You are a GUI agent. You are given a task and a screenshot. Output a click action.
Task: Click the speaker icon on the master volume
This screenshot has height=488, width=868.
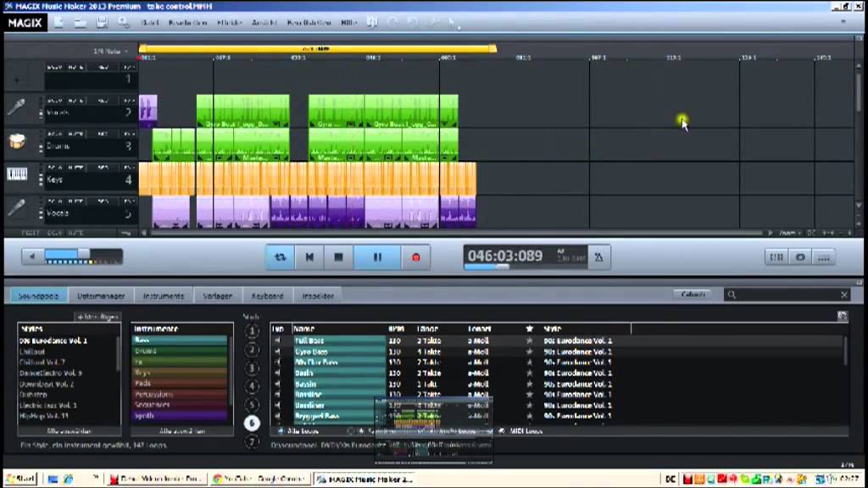click(x=32, y=257)
